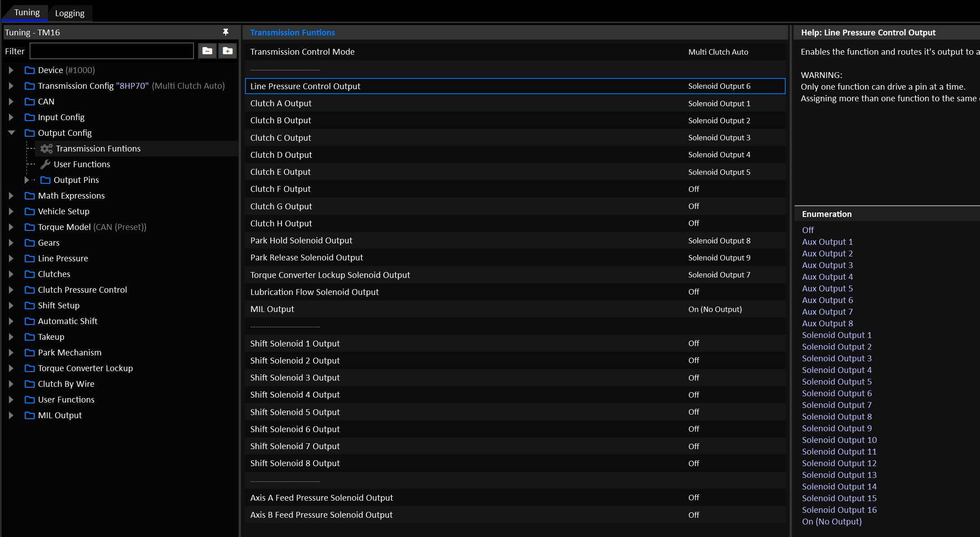Expand the Transmission Config node arrow
980x537 pixels.
point(11,86)
